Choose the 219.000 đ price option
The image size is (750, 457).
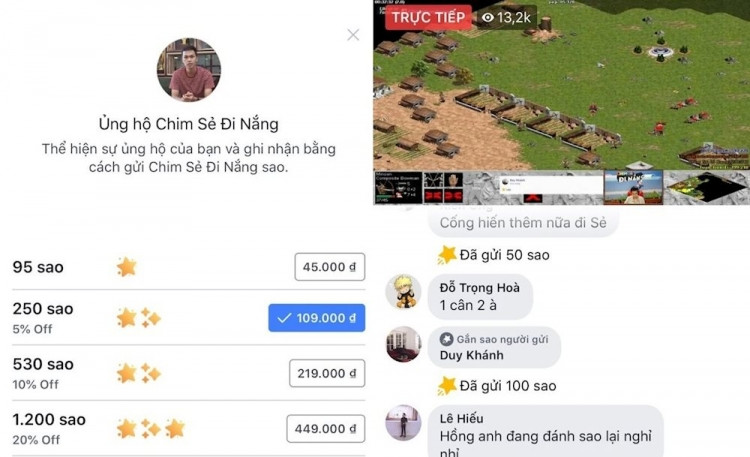pos(327,373)
